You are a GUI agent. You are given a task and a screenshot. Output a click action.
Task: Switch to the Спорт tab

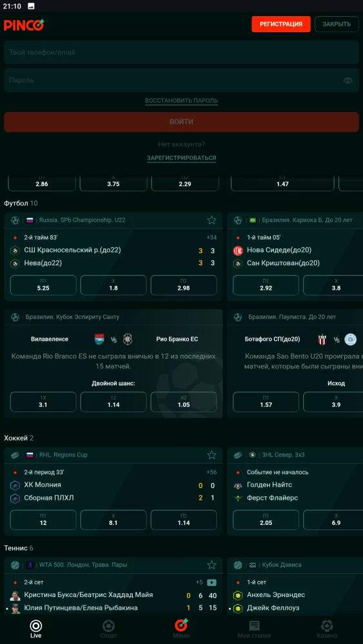click(108, 629)
